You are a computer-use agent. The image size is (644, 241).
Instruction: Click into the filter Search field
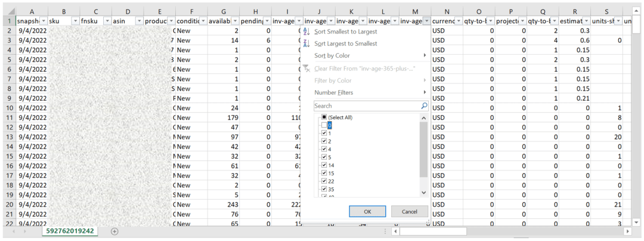[x=365, y=106]
